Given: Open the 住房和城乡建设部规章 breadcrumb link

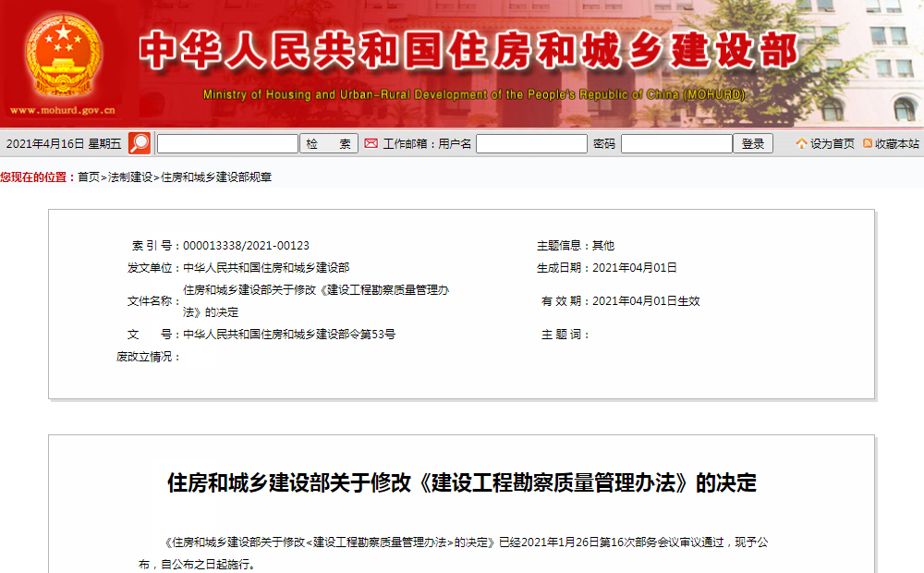Looking at the screenshot, I should (x=216, y=177).
